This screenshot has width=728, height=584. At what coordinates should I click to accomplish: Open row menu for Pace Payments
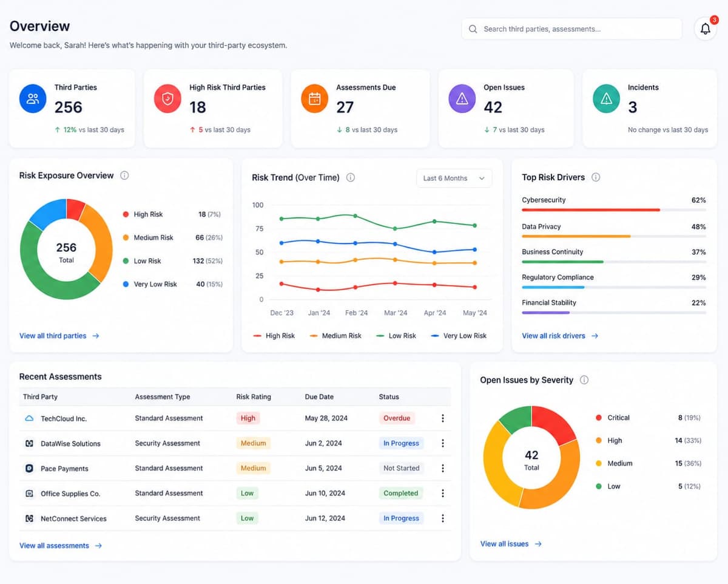[443, 468]
